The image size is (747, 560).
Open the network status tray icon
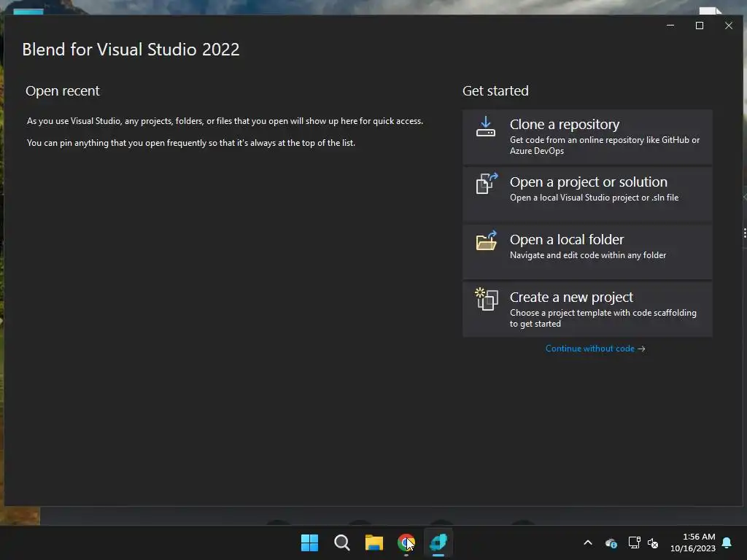coord(634,542)
